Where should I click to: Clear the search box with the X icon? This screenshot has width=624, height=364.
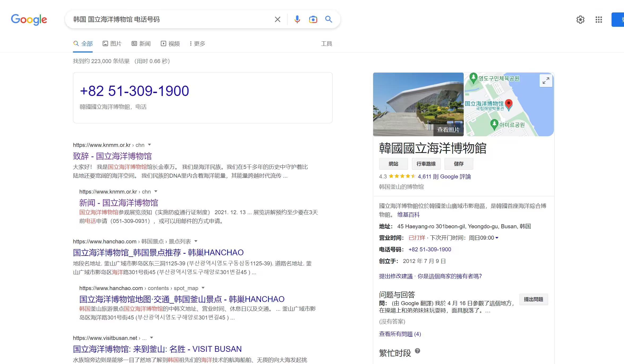tap(277, 19)
